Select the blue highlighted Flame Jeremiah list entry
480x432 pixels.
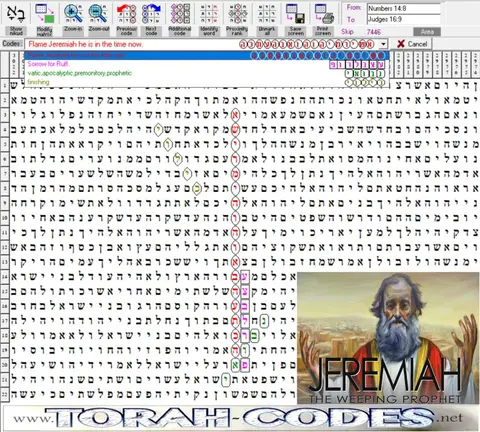207,55
